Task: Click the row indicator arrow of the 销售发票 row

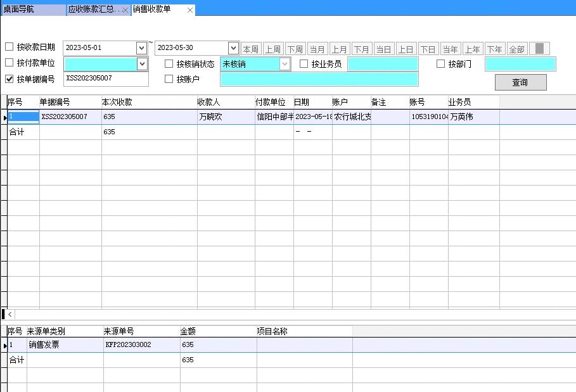Action: pyautogui.click(x=4, y=346)
